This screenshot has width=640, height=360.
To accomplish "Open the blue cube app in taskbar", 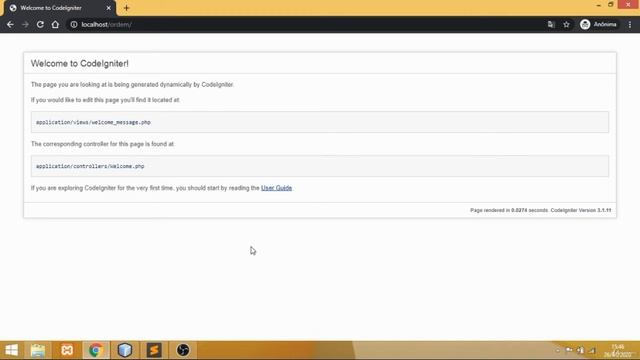I will click(x=125, y=350).
